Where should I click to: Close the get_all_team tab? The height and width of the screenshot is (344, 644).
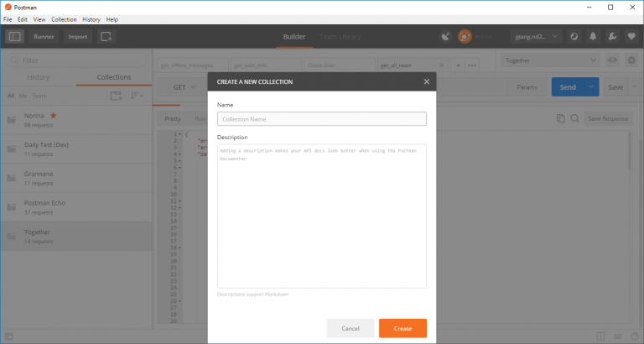442,65
